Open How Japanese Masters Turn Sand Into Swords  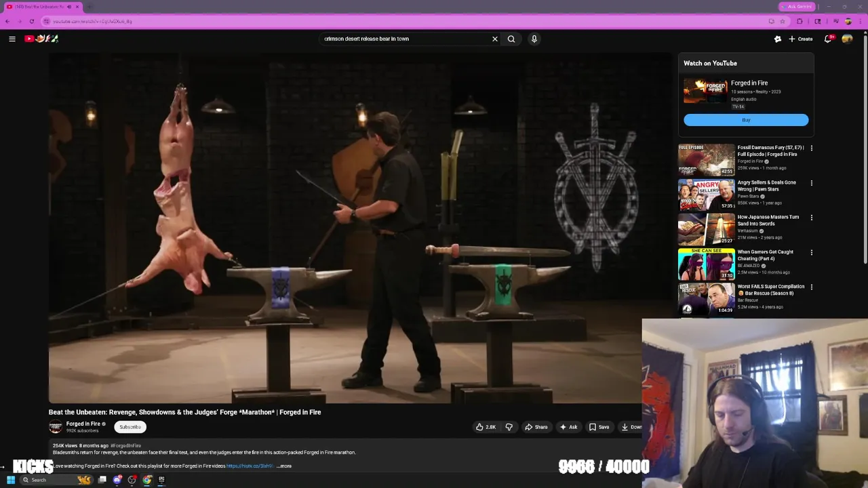[x=768, y=220]
